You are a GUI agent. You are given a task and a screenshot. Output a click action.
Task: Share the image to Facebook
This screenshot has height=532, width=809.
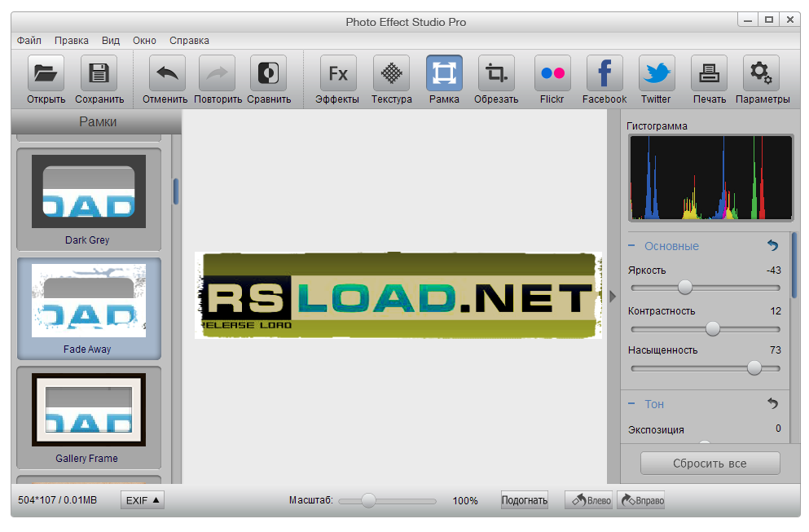point(605,73)
